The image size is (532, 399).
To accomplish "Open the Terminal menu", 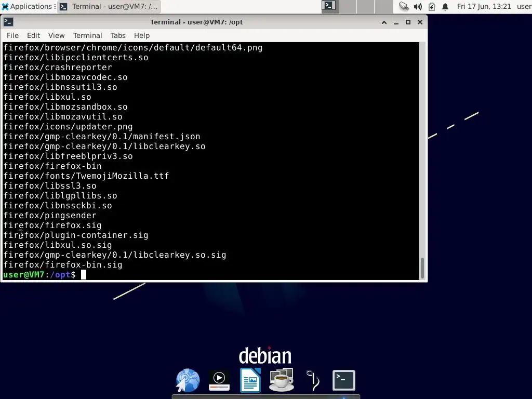I will pos(87,35).
